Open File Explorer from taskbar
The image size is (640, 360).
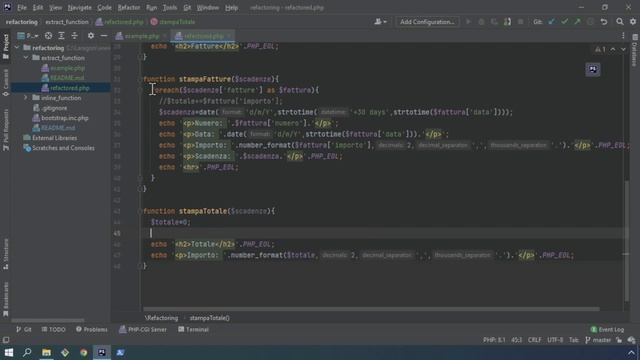click(x=46, y=352)
